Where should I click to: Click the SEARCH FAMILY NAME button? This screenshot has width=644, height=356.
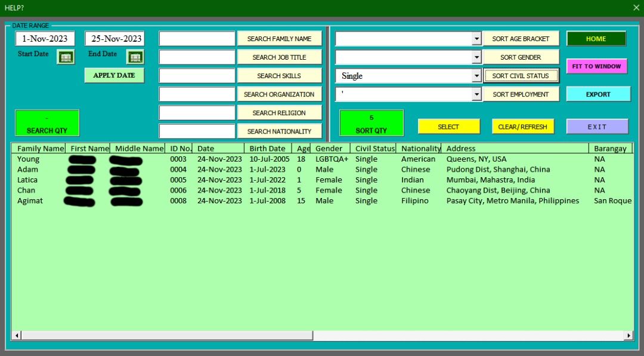280,38
